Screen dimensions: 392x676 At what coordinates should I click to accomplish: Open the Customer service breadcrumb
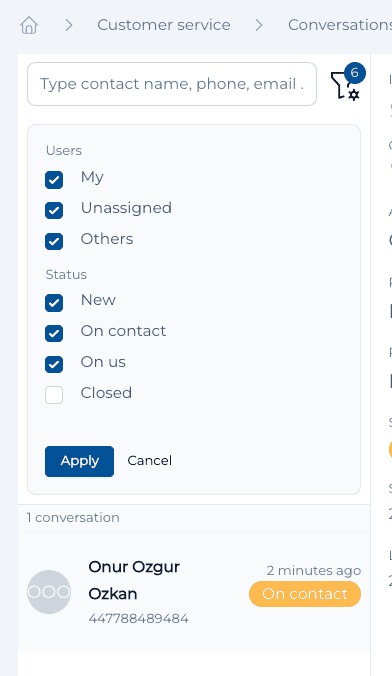(164, 25)
